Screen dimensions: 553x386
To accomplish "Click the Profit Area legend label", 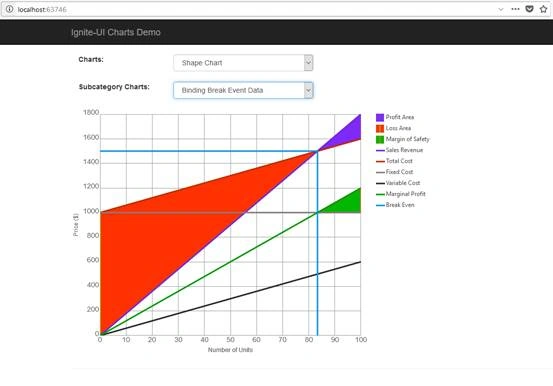I will pyautogui.click(x=400, y=117).
